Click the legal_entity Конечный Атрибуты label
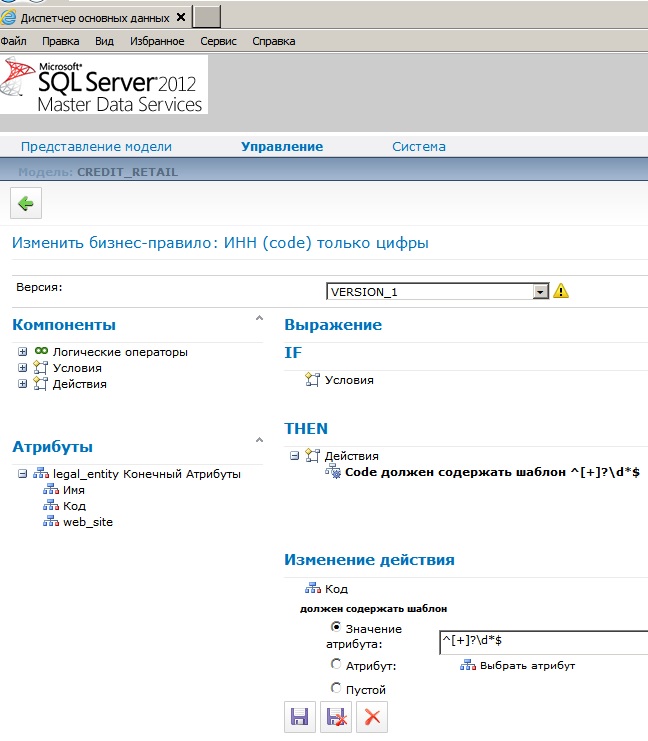This screenshot has height=741, width=648. coord(147,474)
